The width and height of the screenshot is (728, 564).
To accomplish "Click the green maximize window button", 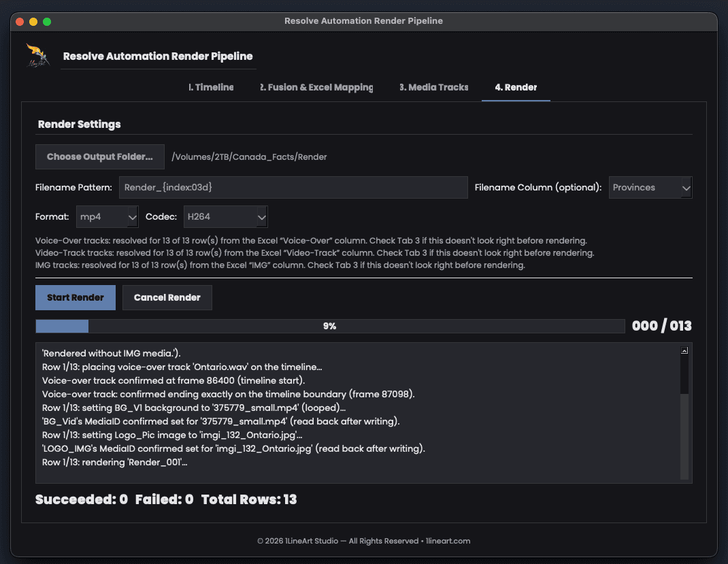I will (x=47, y=21).
